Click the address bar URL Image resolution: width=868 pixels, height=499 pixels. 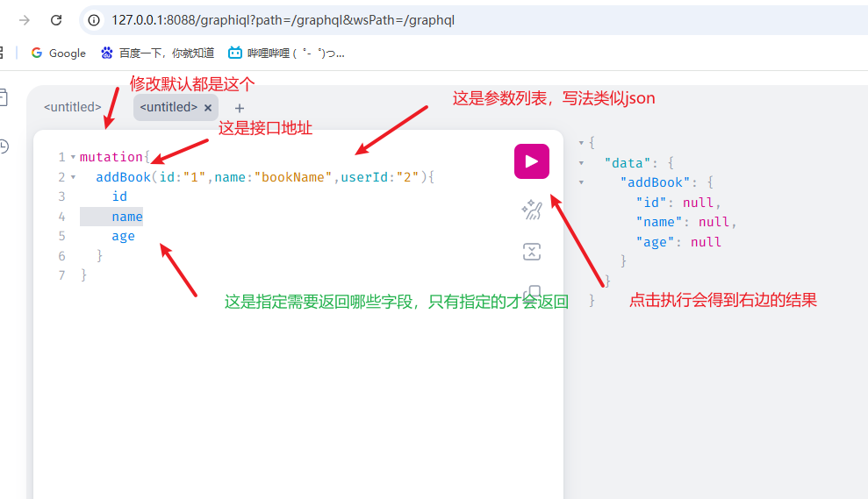pyautogui.click(x=283, y=20)
